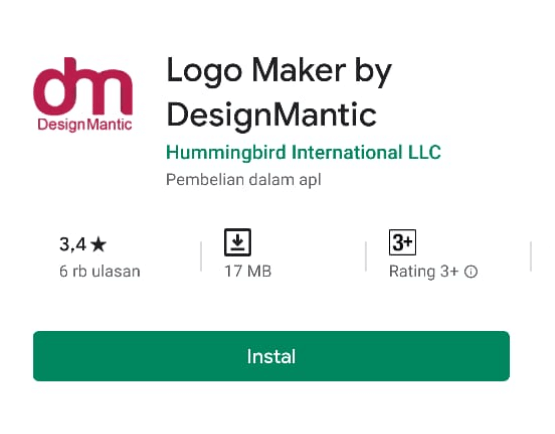Click the 3+ content rating badge
This screenshot has width=555, height=434.
click(402, 242)
